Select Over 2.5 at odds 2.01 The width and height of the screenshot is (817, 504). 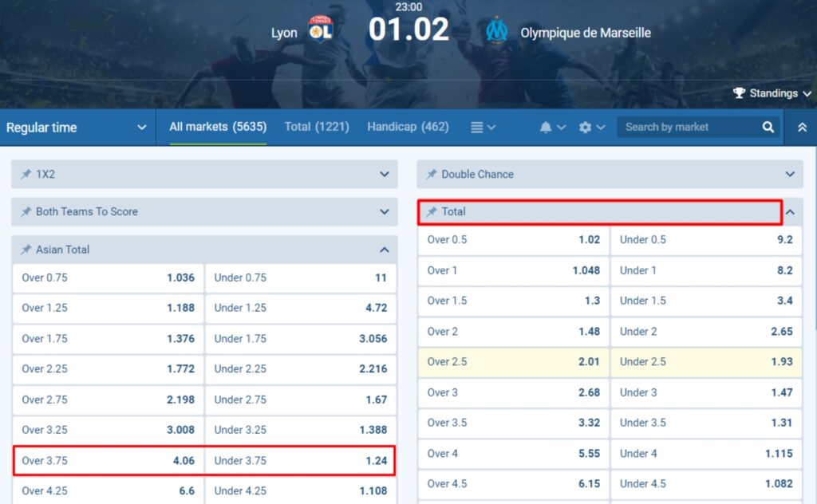click(513, 362)
